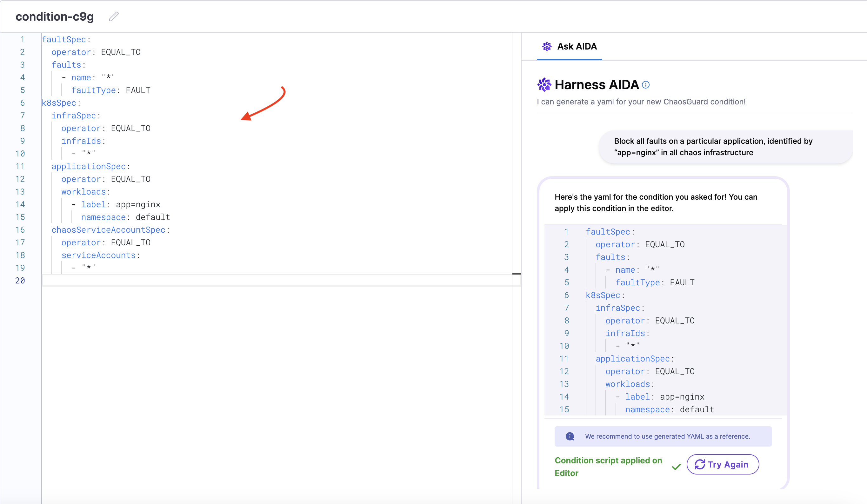Image resolution: width=867 pixels, height=504 pixels.
Task: Click the large Harness AIDA logo
Action: click(544, 85)
